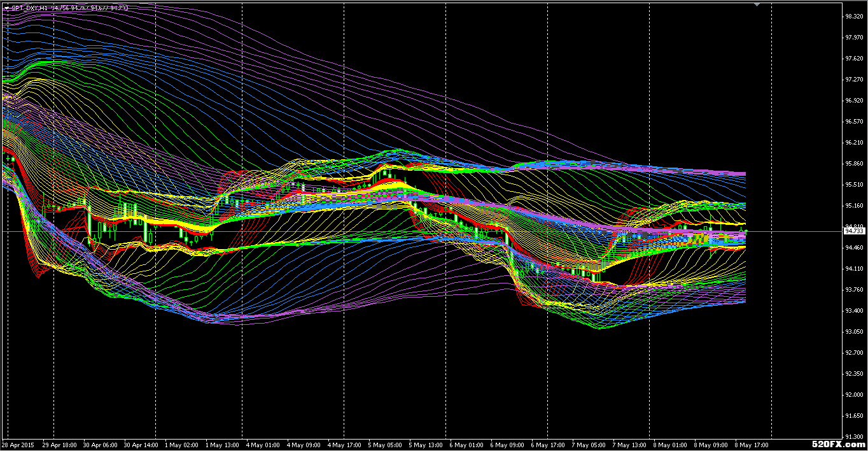Click the chart title dropdown triangle
This screenshot has height=451, width=868.
6,8
